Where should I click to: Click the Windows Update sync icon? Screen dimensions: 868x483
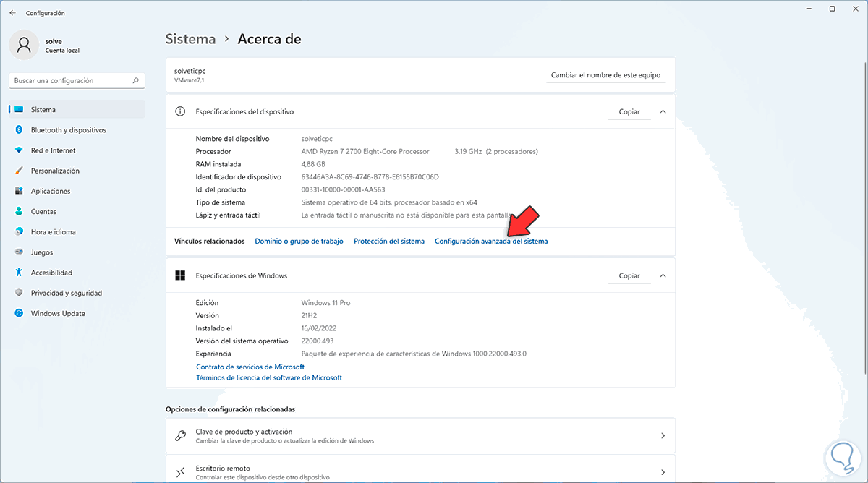click(19, 313)
